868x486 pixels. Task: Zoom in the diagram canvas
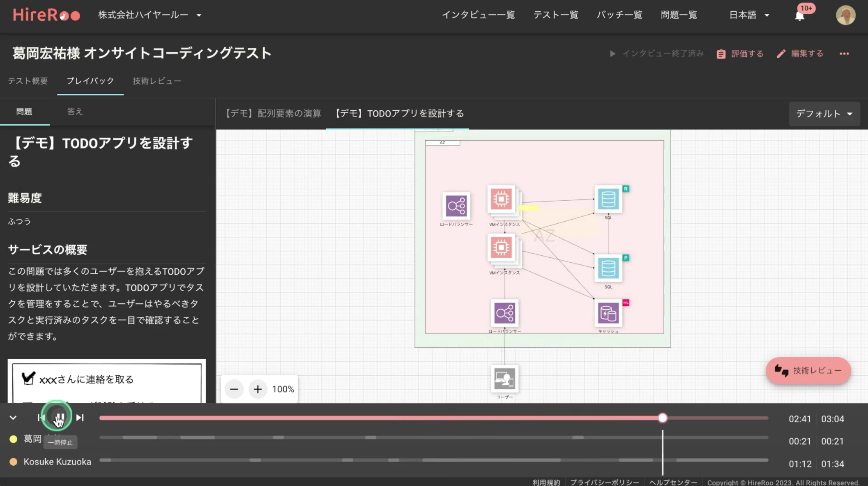258,389
